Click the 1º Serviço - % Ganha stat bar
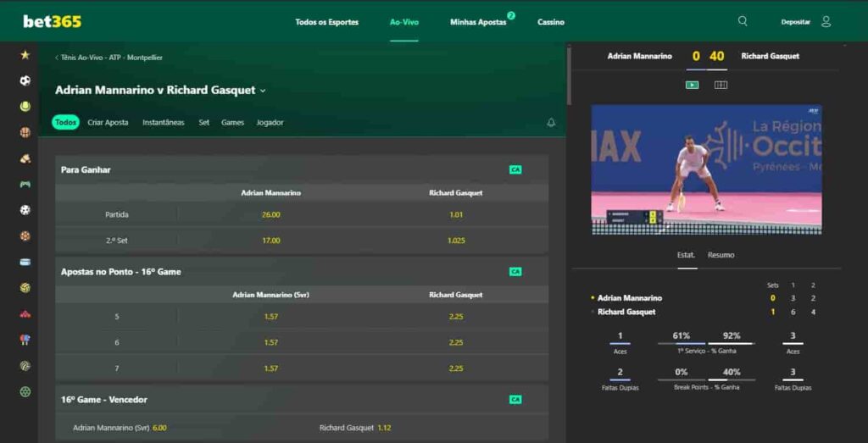Screen dimensions: 868x443 (706, 343)
